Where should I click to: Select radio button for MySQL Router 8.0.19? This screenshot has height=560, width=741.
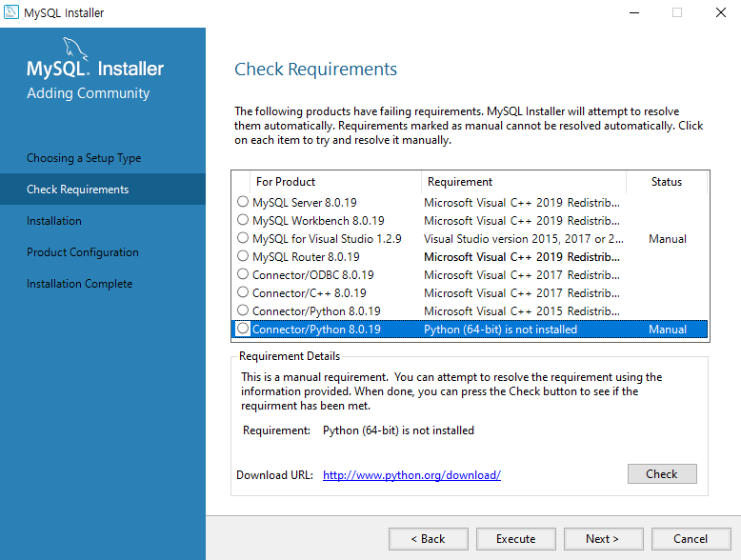click(x=243, y=256)
